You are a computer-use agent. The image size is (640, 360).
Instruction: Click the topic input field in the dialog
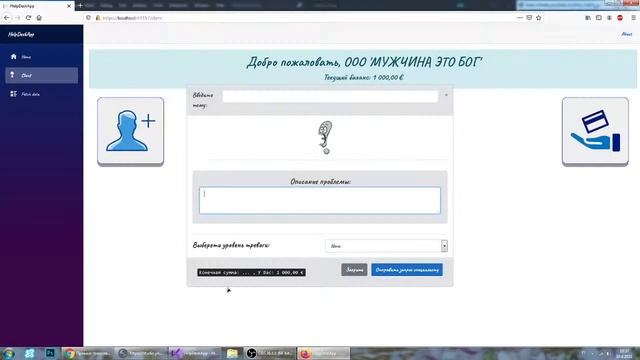(x=330, y=96)
